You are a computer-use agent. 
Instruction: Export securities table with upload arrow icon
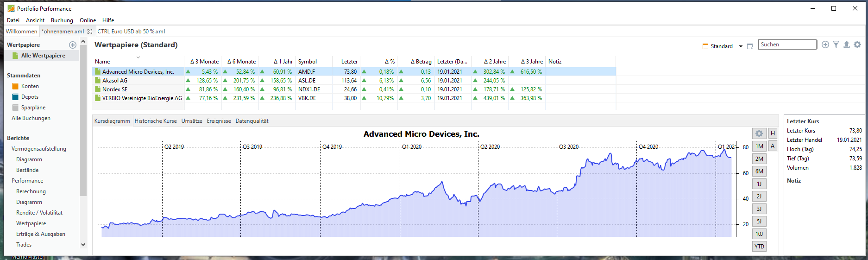[x=847, y=44]
